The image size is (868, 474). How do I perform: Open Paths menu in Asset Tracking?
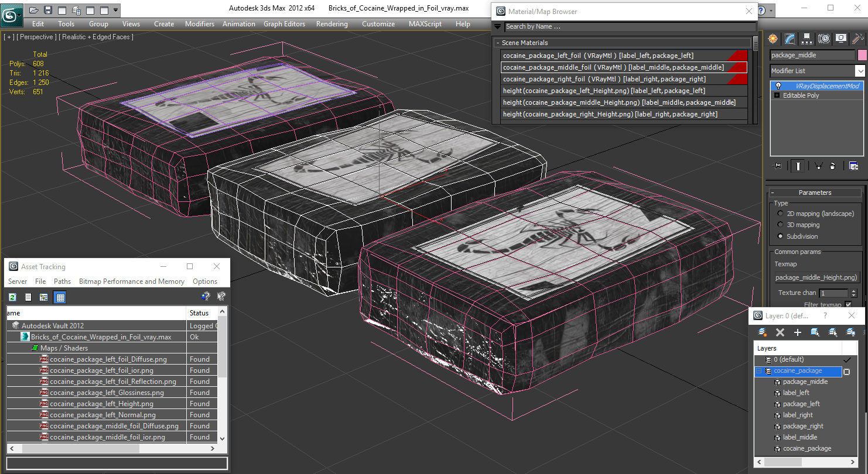click(x=62, y=281)
